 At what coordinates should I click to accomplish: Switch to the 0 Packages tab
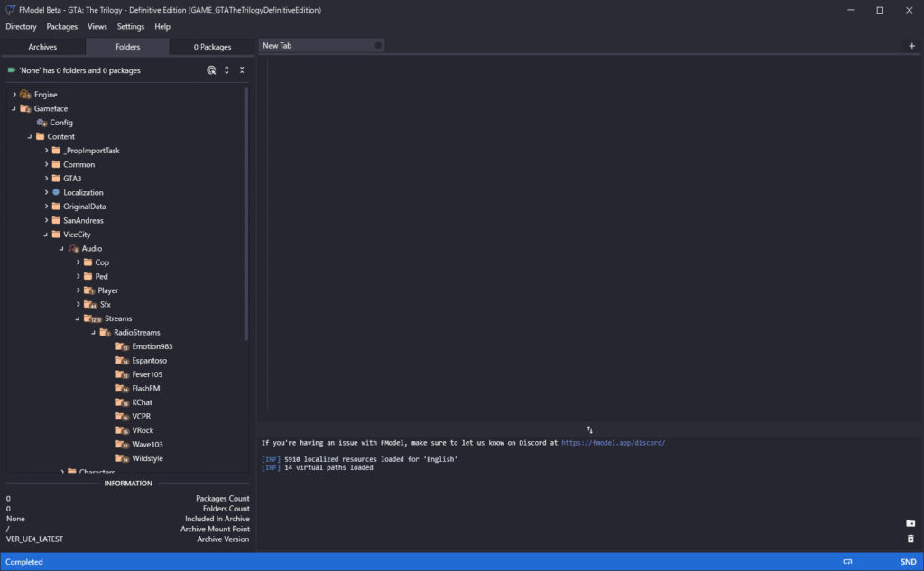click(x=212, y=47)
